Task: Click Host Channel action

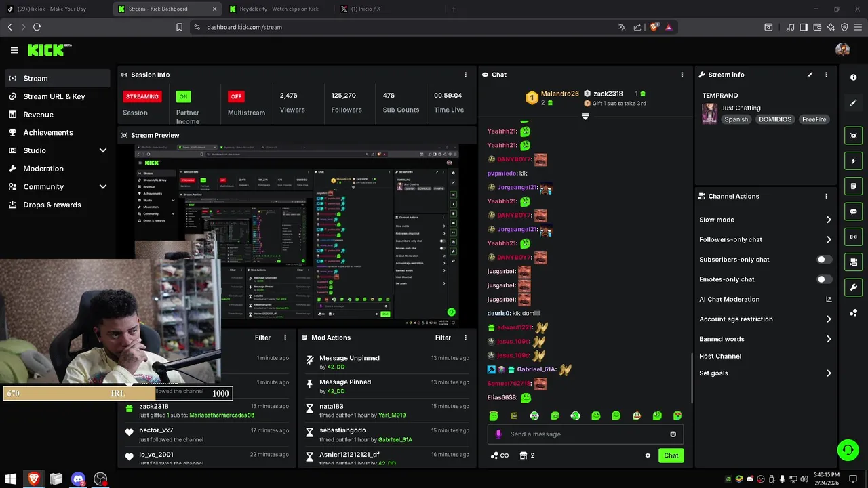Action: coord(720,357)
